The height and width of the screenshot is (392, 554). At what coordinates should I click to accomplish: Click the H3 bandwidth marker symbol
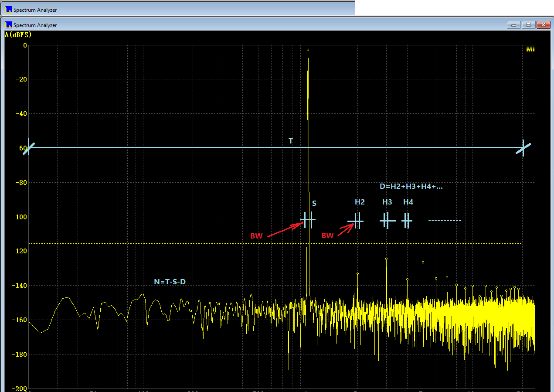(387, 221)
